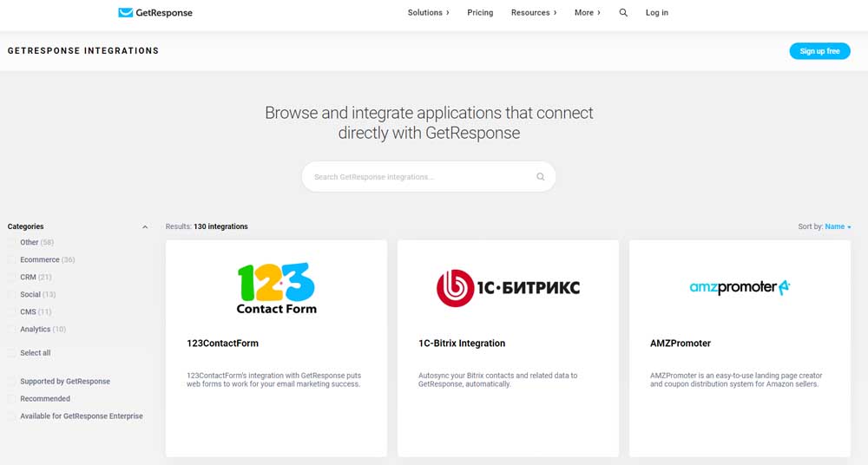This screenshot has width=868, height=465.
Task: Expand the Resources menu
Action: pyautogui.click(x=534, y=13)
